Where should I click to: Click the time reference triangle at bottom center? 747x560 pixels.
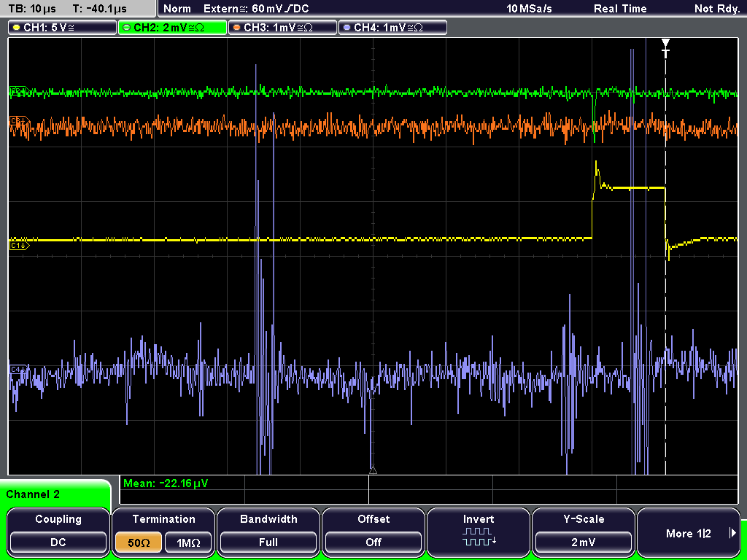(x=373, y=470)
